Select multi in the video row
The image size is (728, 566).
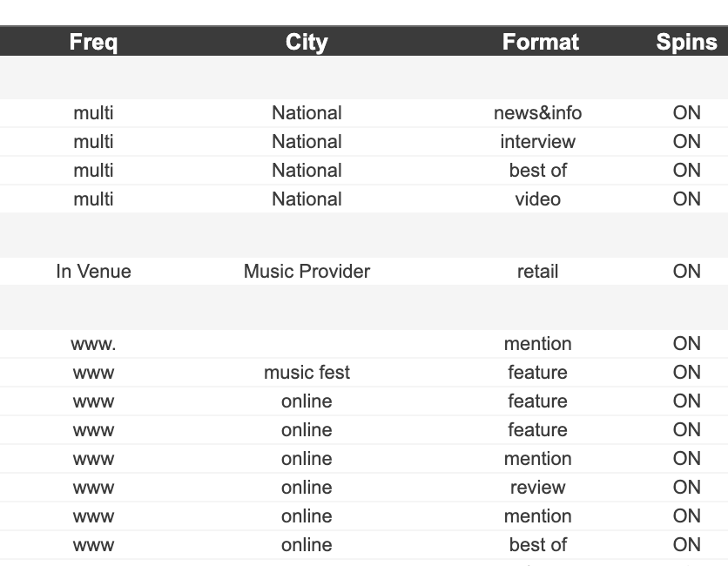[x=93, y=199]
